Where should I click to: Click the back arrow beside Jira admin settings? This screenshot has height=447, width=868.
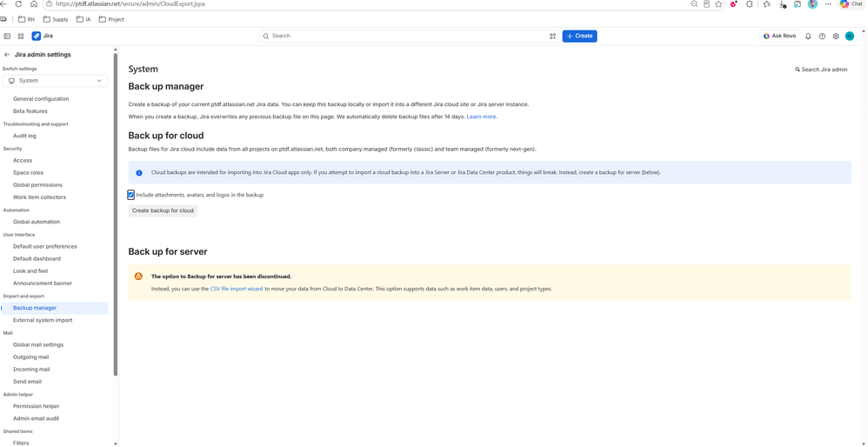(x=7, y=55)
